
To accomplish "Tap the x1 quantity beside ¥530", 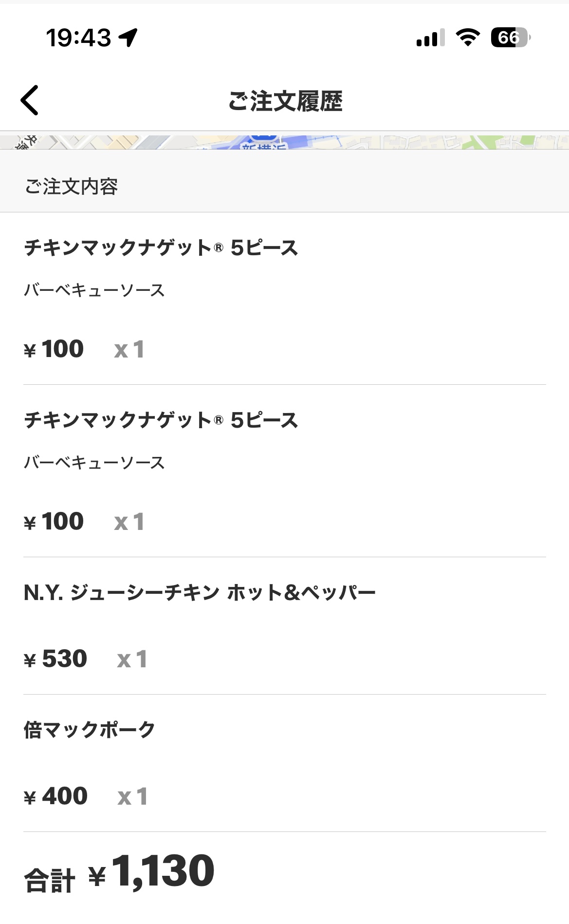I will [132, 660].
